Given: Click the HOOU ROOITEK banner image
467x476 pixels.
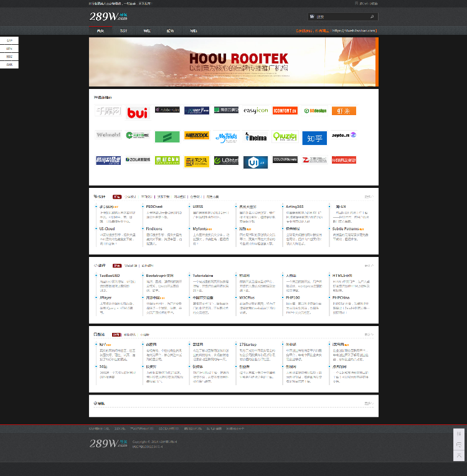Looking at the screenshot, I should point(233,62).
